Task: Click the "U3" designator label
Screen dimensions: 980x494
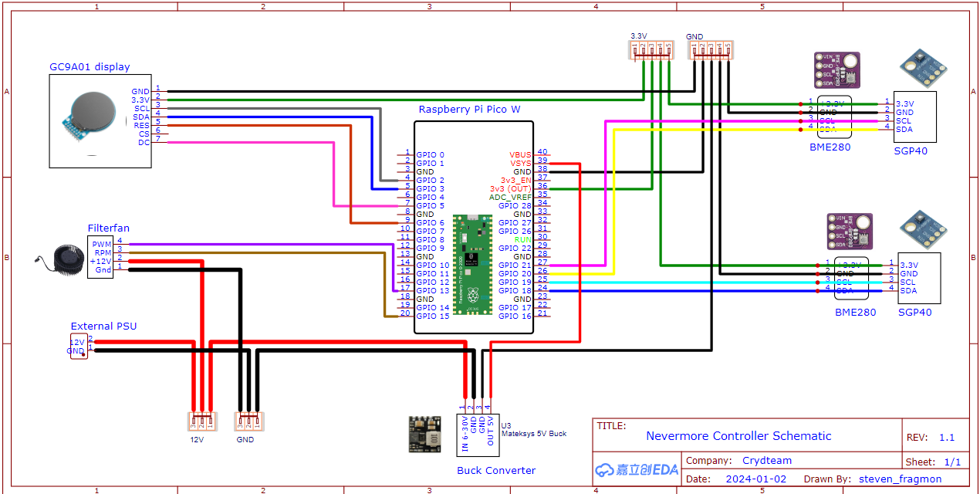Action: [506, 425]
